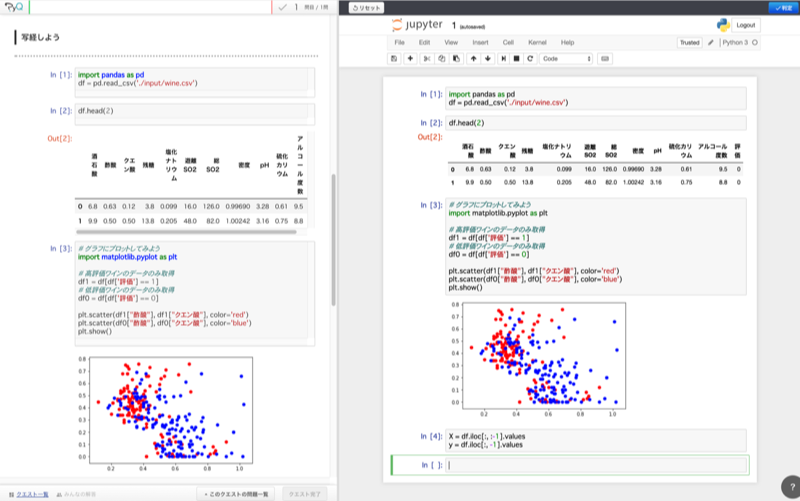Open the Kernel menu
This screenshot has height=501, width=800.
537,43
